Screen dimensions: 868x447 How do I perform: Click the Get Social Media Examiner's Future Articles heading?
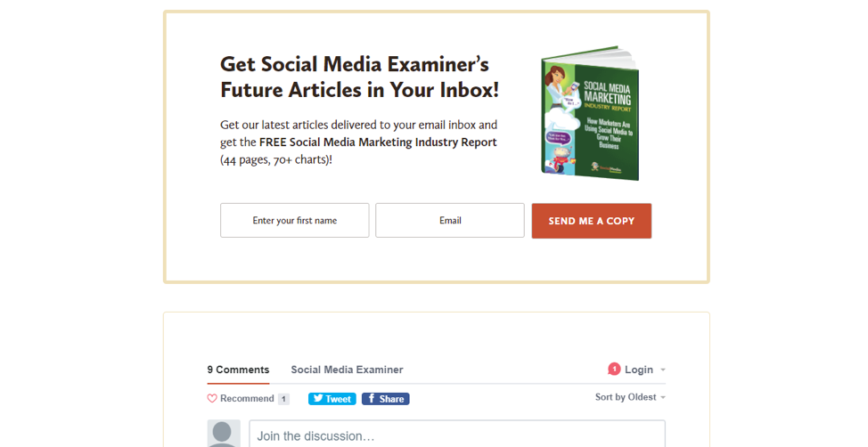(359, 77)
